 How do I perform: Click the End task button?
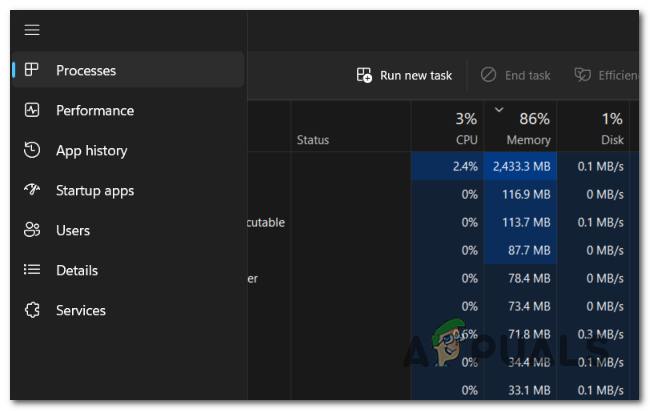tap(516, 75)
